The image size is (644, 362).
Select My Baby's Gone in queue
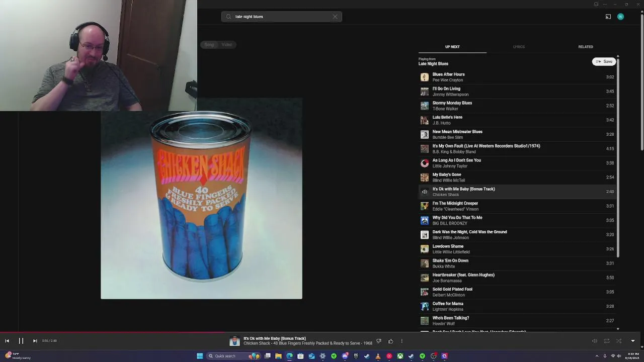[517, 177]
